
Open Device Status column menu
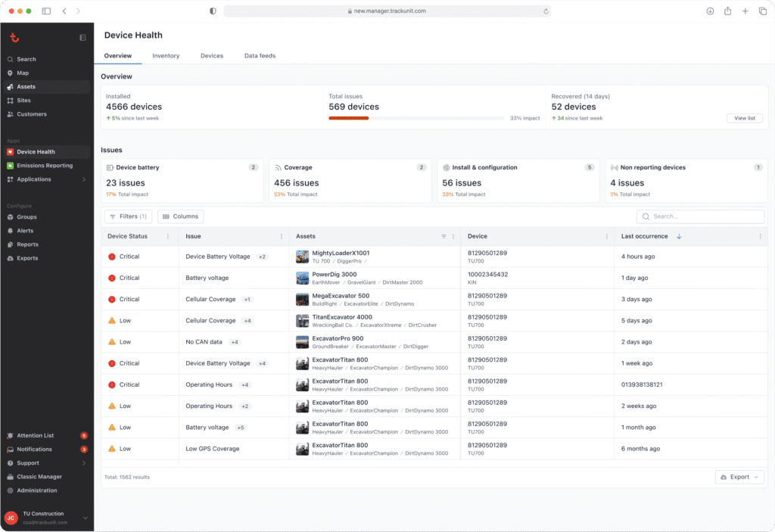pyautogui.click(x=168, y=236)
